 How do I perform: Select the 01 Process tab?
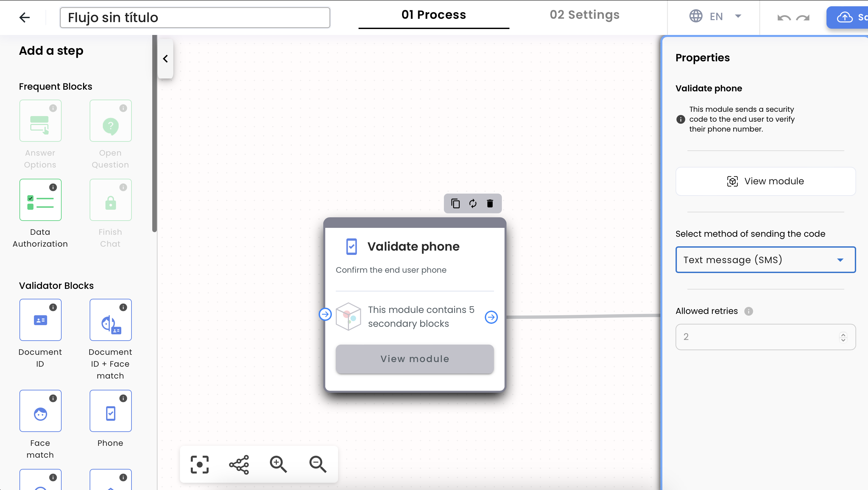tap(434, 15)
